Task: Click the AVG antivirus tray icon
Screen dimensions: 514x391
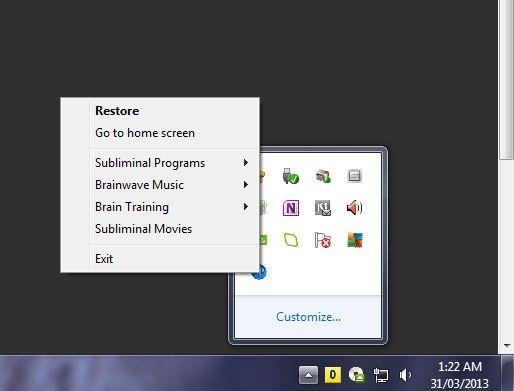Action: point(354,240)
